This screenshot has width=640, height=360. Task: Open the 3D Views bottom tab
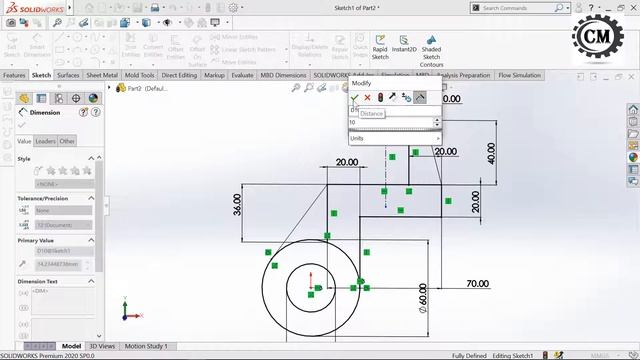pyautogui.click(x=102, y=346)
